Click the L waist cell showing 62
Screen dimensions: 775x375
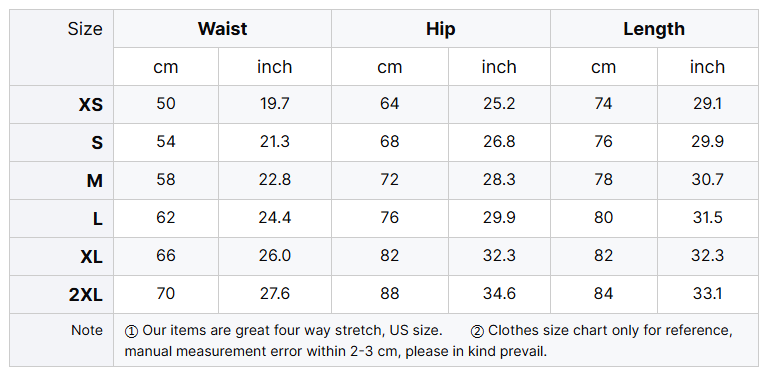(166, 218)
